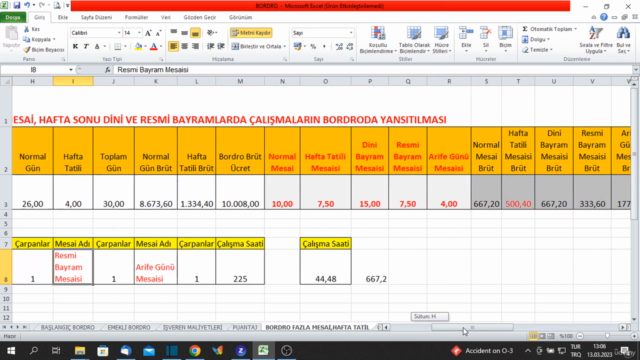Open the Sayı number format dropdown
Image resolution: width=640 pixels, height=360 pixels.
pos(351,33)
